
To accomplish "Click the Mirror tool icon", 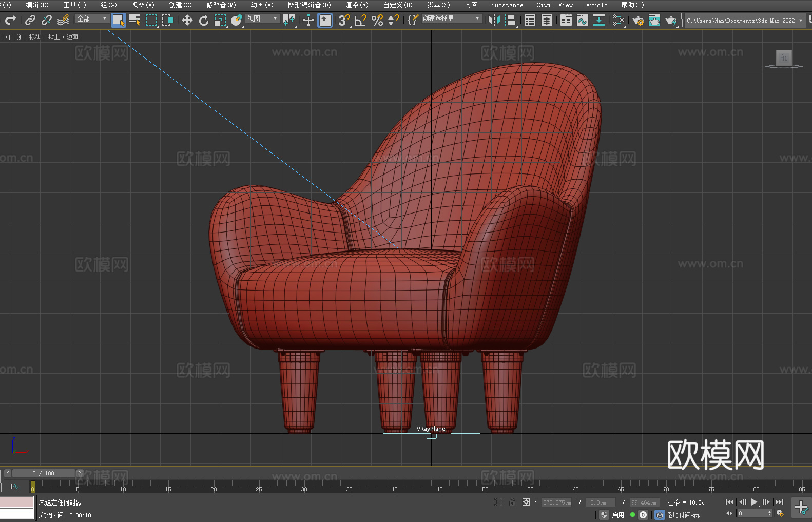I will 494,20.
